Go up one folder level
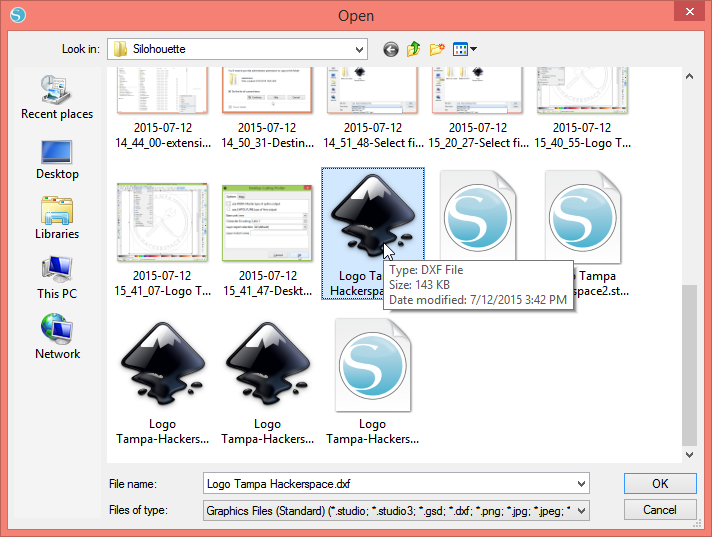Image resolution: width=712 pixels, height=537 pixels. point(414,49)
